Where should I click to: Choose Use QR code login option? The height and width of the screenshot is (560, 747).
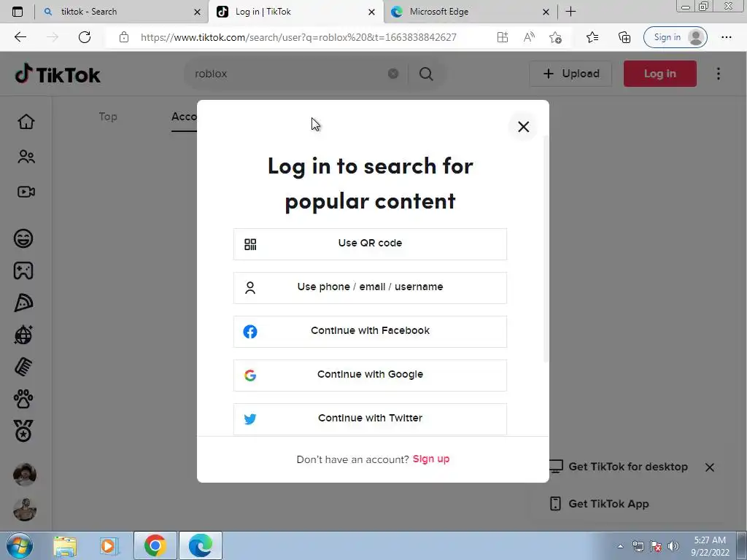pos(370,244)
